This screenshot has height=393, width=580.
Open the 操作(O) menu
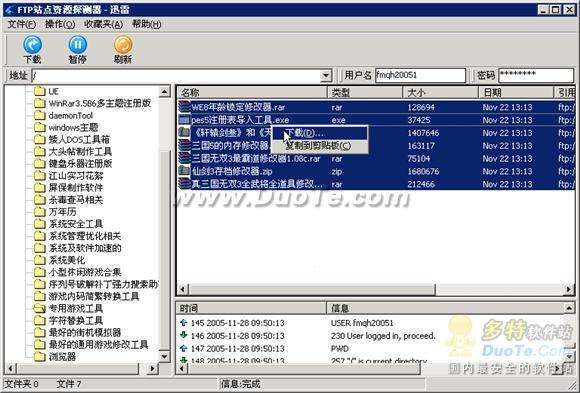point(60,24)
